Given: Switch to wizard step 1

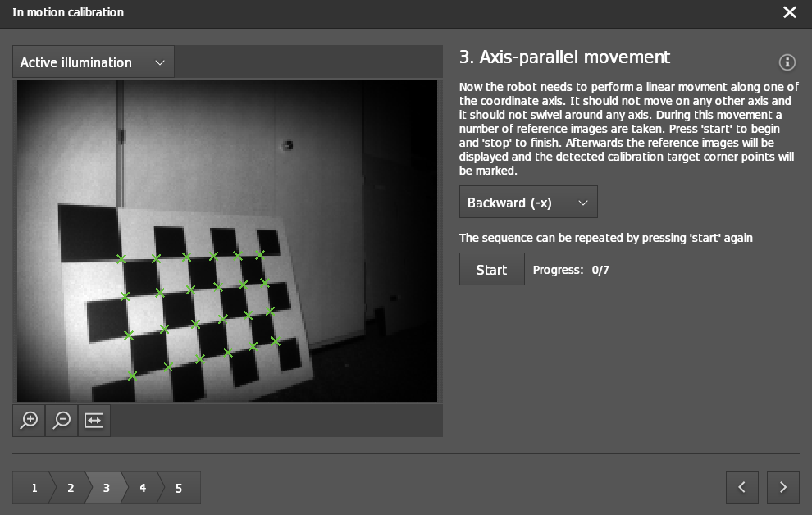Looking at the screenshot, I should point(33,487).
